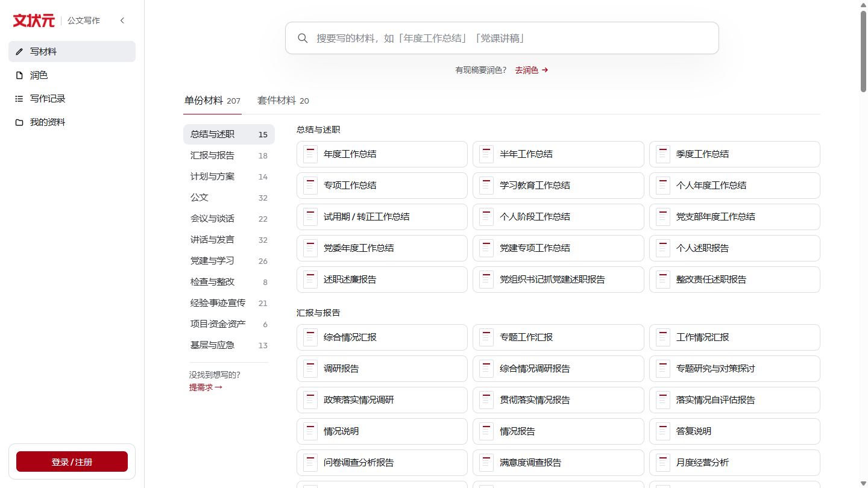Click the document icon of 综合情况汇报
The height and width of the screenshot is (488, 868).
tap(310, 337)
